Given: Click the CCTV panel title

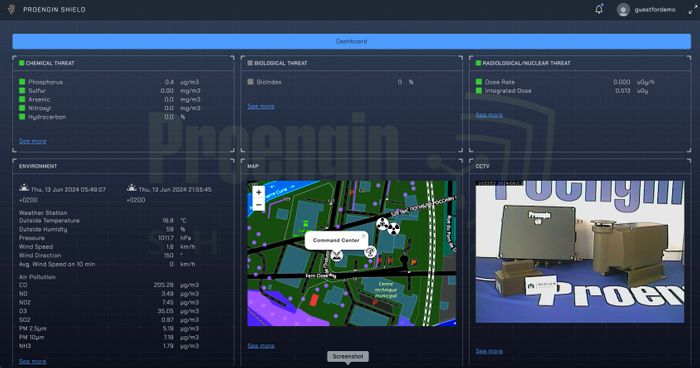Looking at the screenshot, I should (483, 166).
